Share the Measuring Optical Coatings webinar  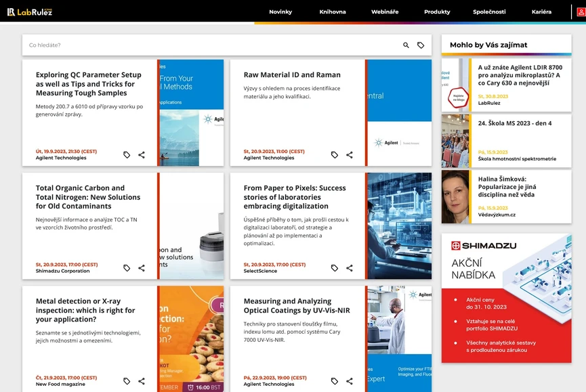[349, 380]
